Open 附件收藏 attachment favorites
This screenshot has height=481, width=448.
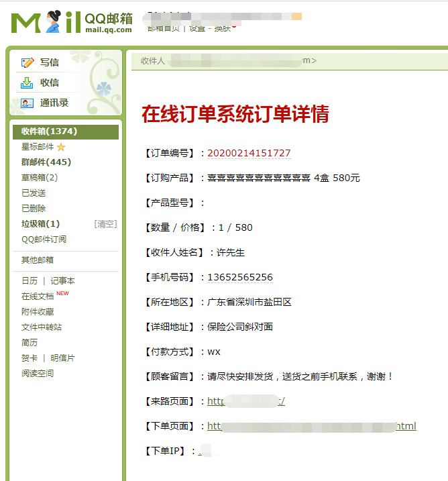(38, 312)
